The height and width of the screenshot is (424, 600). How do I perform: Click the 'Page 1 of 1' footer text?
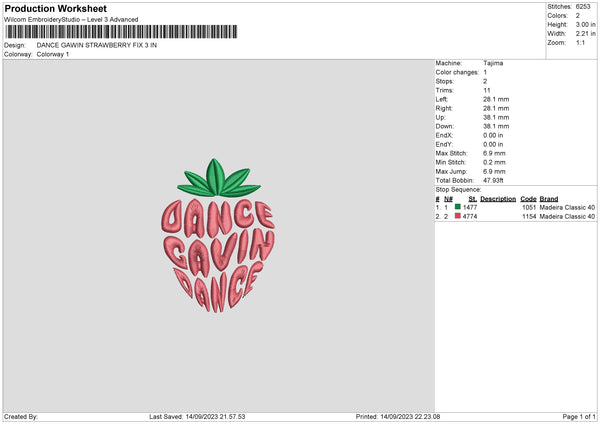point(579,417)
